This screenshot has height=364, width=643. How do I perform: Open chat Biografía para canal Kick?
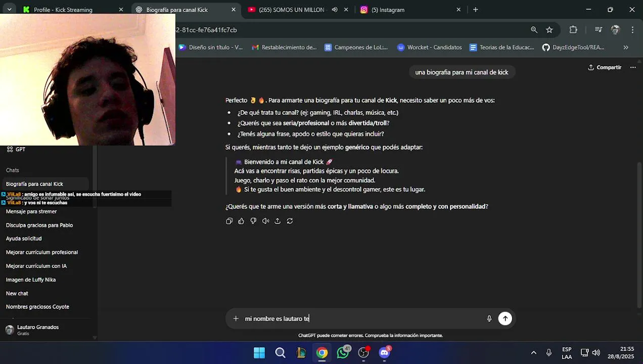pyautogui.click(x=44, y=184)
